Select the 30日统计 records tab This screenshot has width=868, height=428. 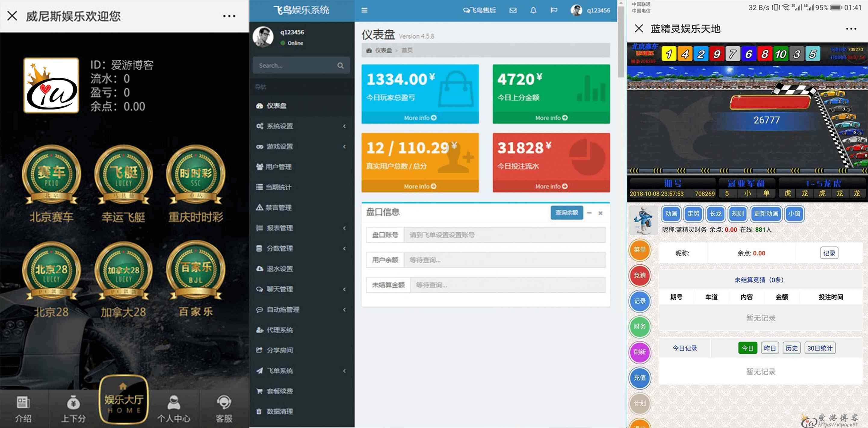820,348
